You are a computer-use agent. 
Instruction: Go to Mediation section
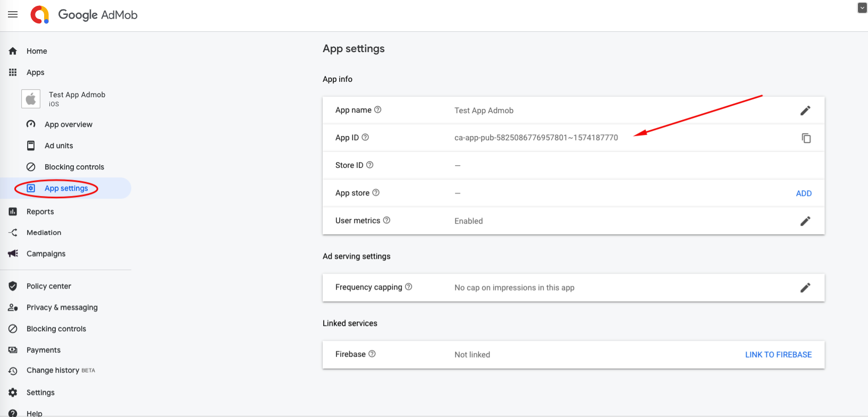[44, 233]
